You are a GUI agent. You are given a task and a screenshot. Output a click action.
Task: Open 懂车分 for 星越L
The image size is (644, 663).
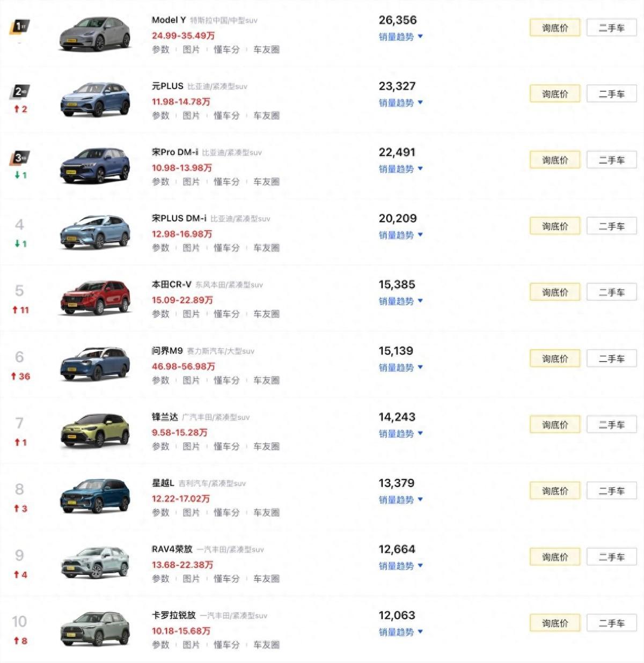pyautogui.click(x=226, y=513)
